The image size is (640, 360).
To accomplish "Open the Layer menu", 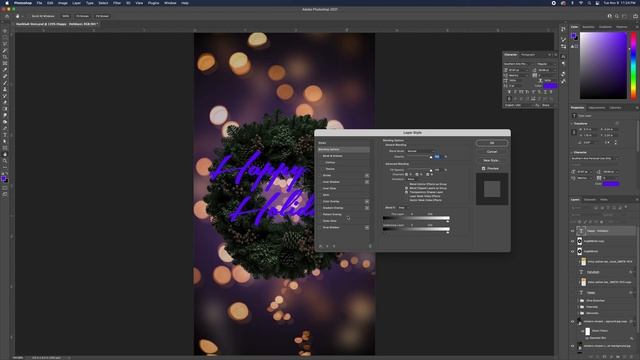I will (76, 3).
